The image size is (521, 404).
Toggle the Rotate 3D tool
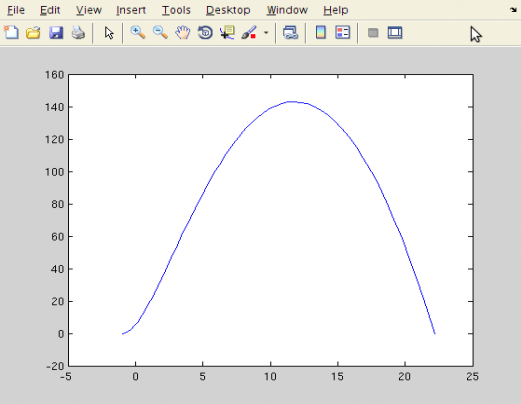(205, 33)
